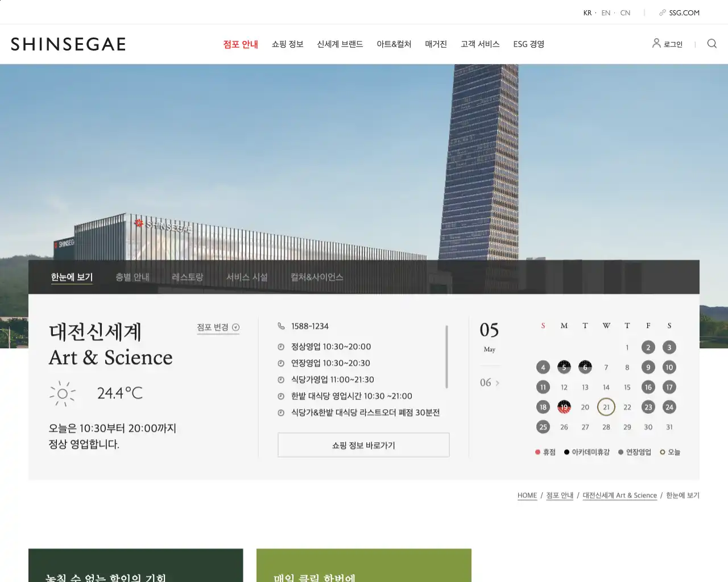The image size is (728, 582).
Task: Click the store hours scrollbar
Action: tap(446, 357)
